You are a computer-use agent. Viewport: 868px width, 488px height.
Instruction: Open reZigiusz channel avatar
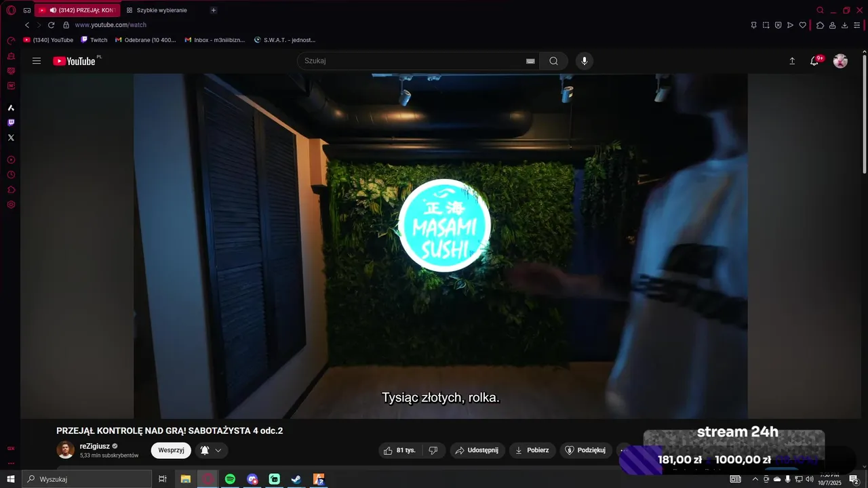coord(65,450)
